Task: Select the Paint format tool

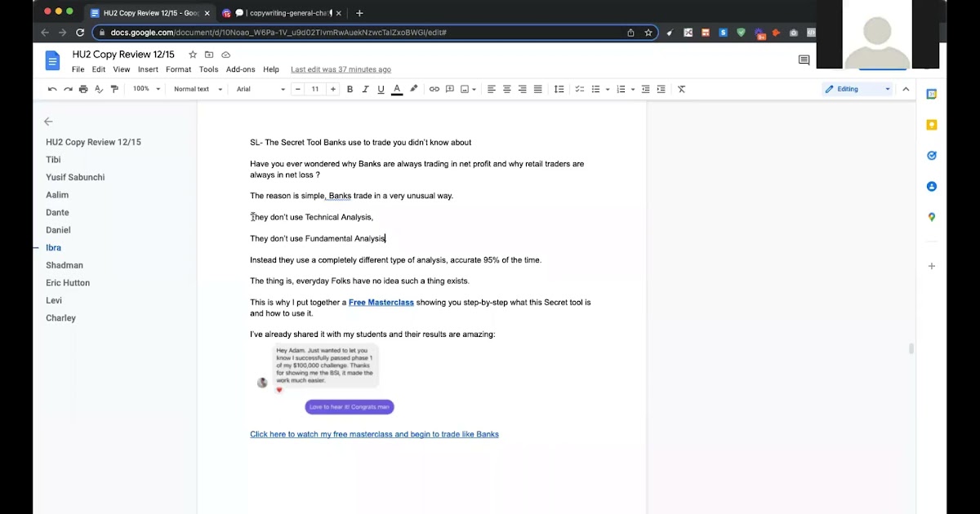Action: pos(114,89)
